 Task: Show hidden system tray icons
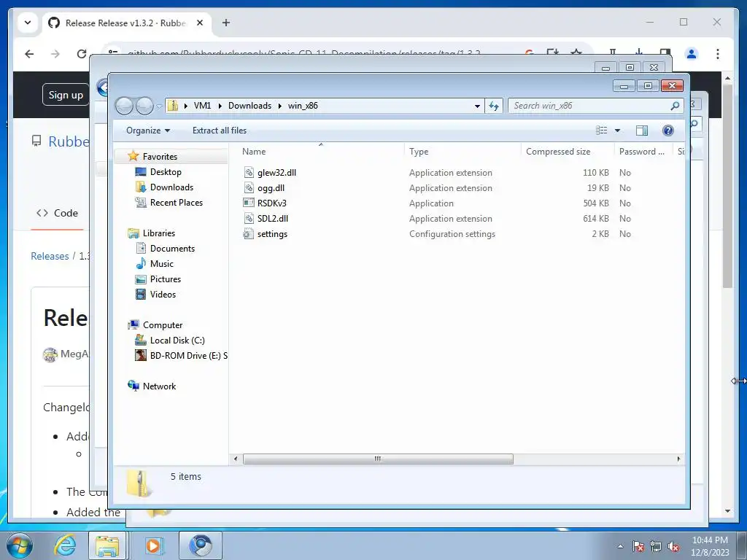(620, 547)
